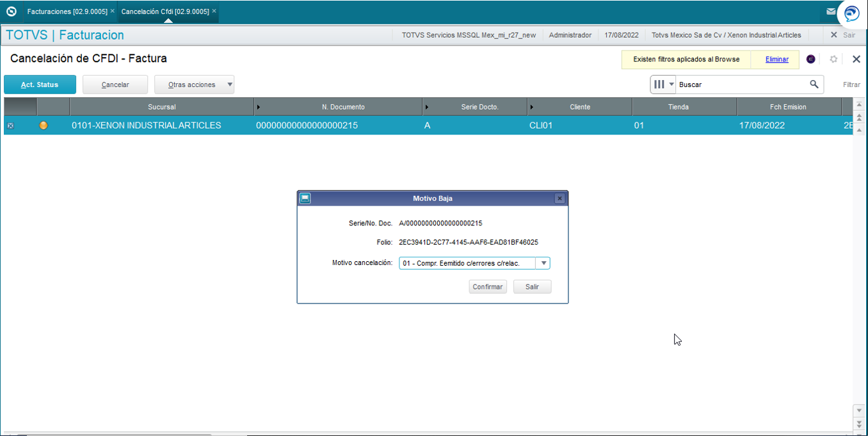Sort by the Sucursal column header
Viewport: 868px width, 436px height.
click(161, 107)
